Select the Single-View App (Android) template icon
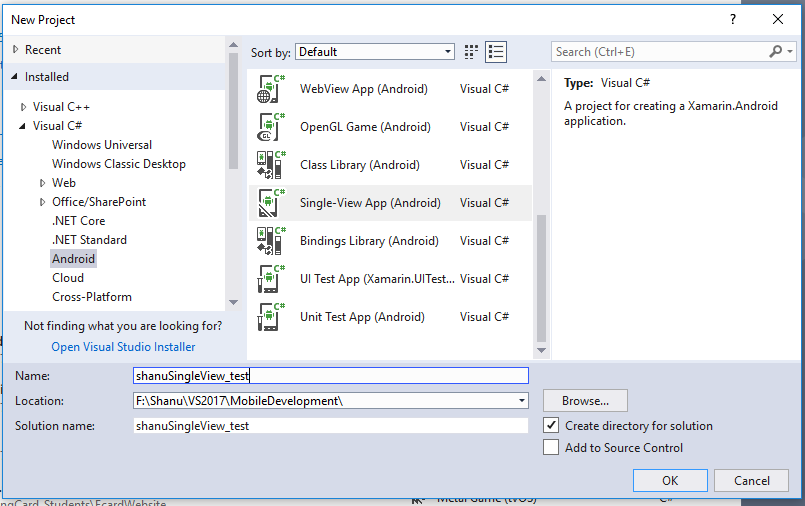 pos(271,203)
